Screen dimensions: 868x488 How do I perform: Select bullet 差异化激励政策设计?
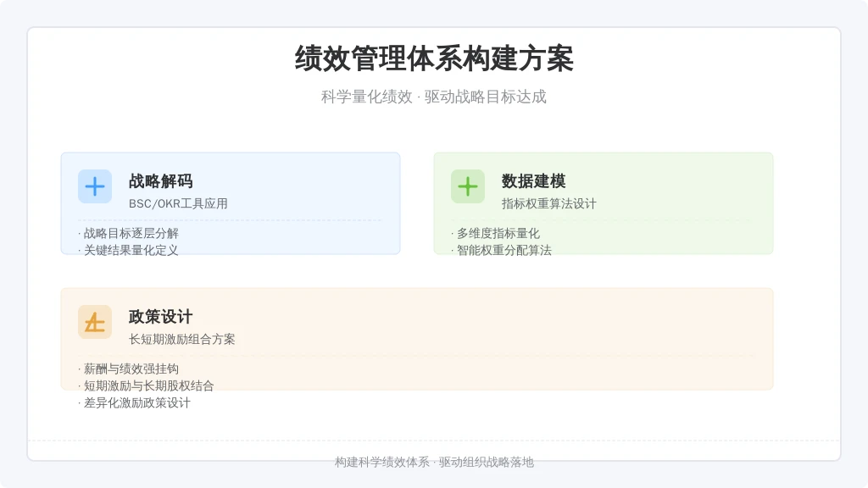click(x=135, y=402)
